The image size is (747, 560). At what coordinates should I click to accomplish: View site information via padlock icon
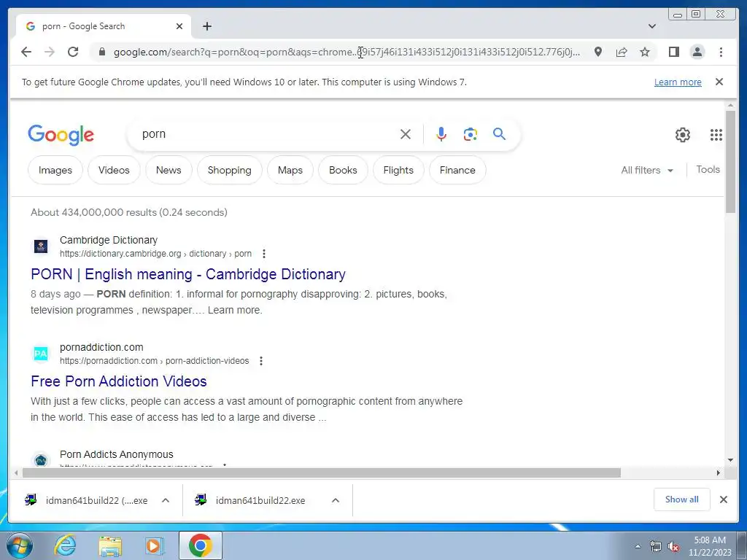pos(101,52)
